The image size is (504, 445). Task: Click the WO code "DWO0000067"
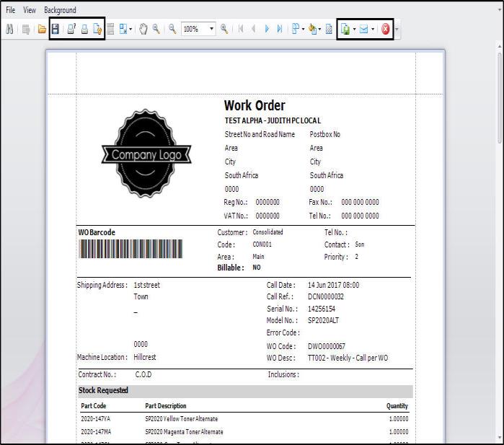click(327, 346)
